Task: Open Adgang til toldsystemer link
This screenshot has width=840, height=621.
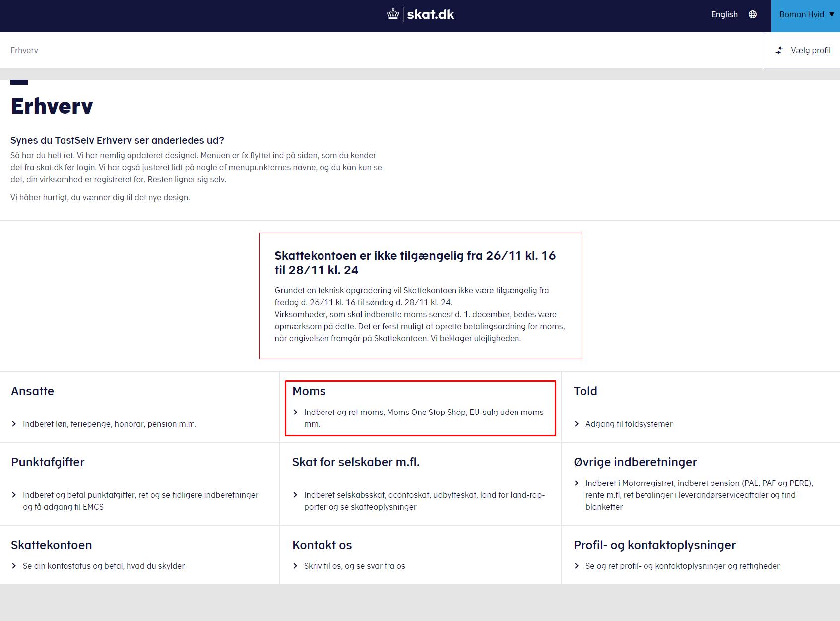Action: tap(629, 424)
